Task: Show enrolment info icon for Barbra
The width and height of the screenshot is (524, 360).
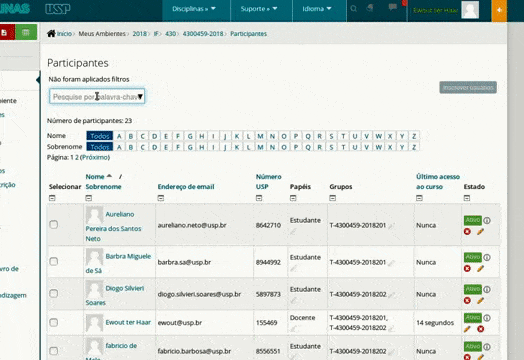Action: pos(487,257)
